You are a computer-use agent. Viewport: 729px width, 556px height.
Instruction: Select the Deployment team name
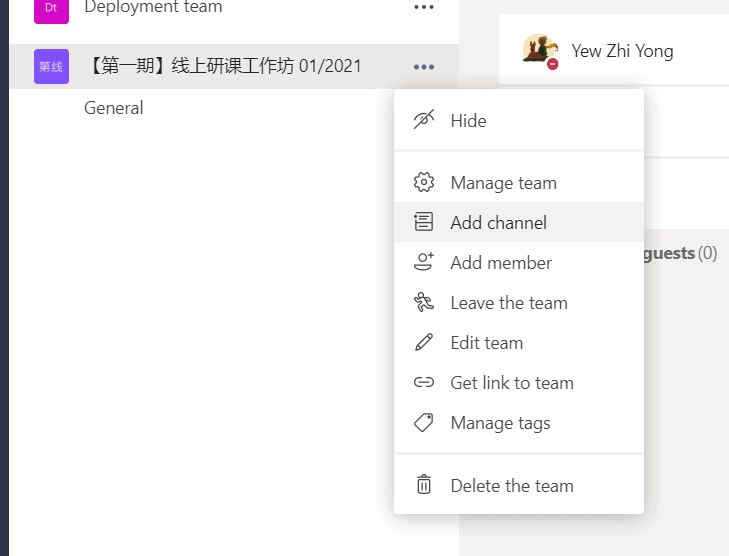153,8
